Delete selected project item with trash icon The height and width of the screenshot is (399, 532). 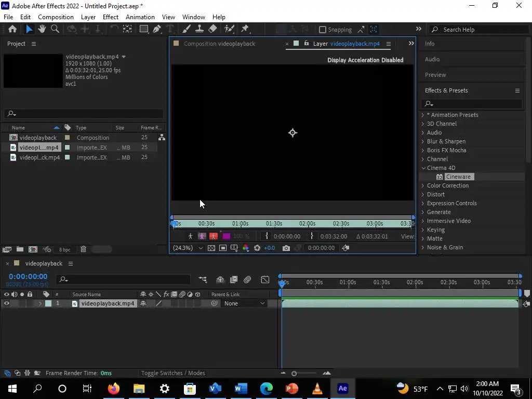pos(84,249)
